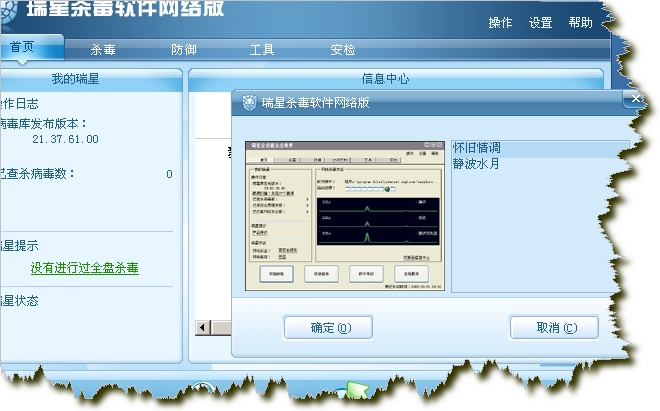Cancel with the 取消(C) button
This screenshot has height=411, width=660.
554,328
